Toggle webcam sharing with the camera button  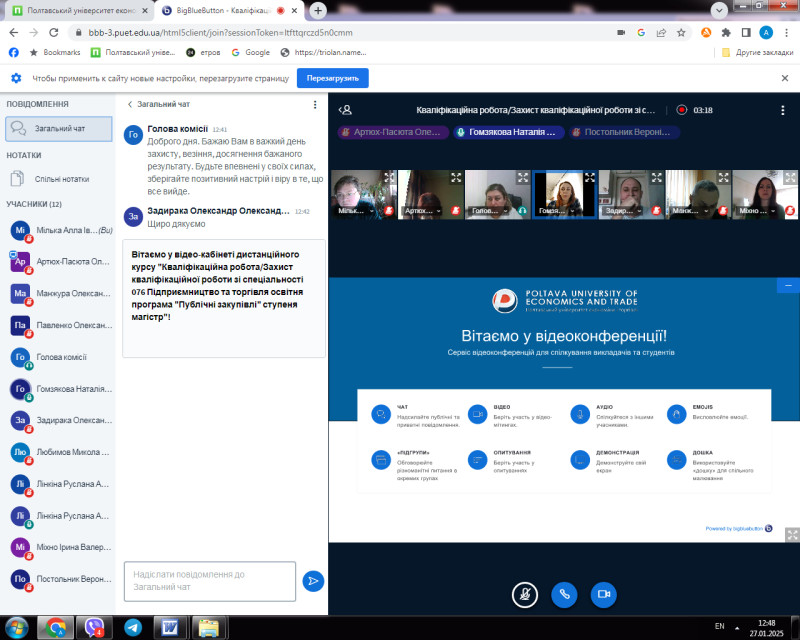(603, 593)
